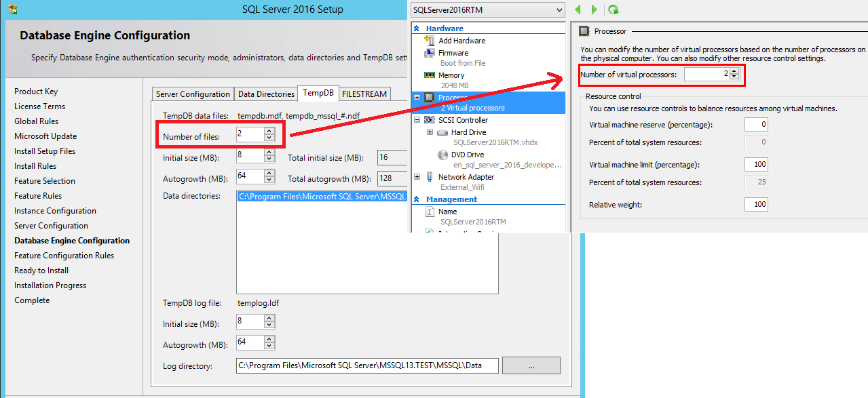Screen dimensions: 868x398
Task: Click the log Initial size field
Action: click(x=250, y=321)
